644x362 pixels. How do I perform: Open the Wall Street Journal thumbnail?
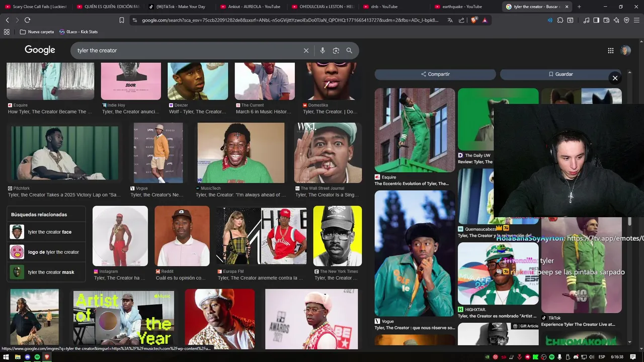pyautogui.click(x=328, y=153)
